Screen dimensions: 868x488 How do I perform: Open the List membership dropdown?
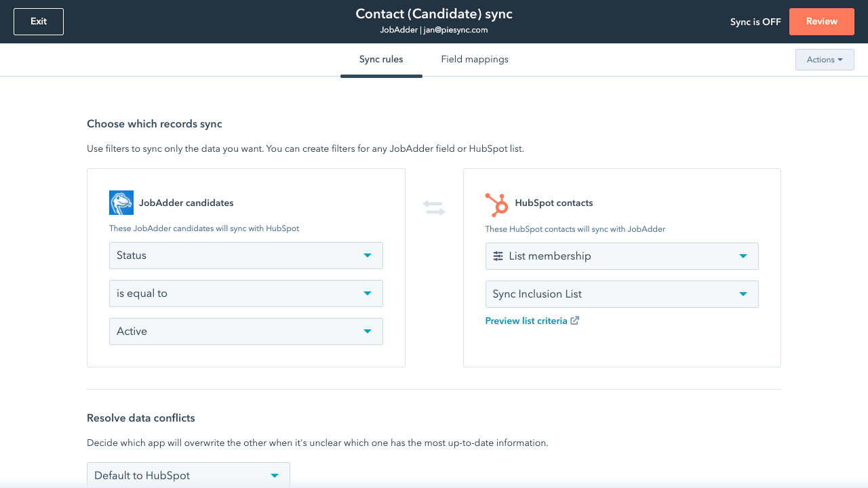pyautogui.click(x=621, y=256)
